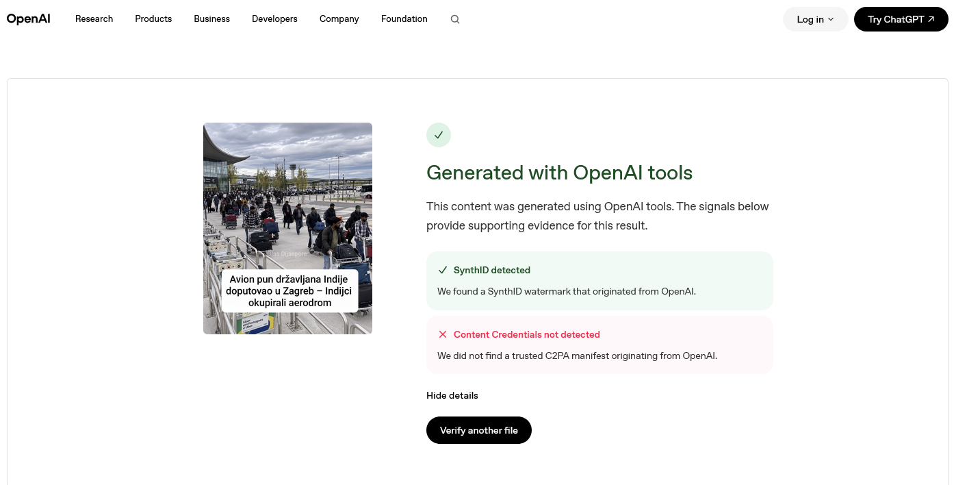
Task: Click the arrow icon in Try ChatGPT
Action: (x=931, y=19)
